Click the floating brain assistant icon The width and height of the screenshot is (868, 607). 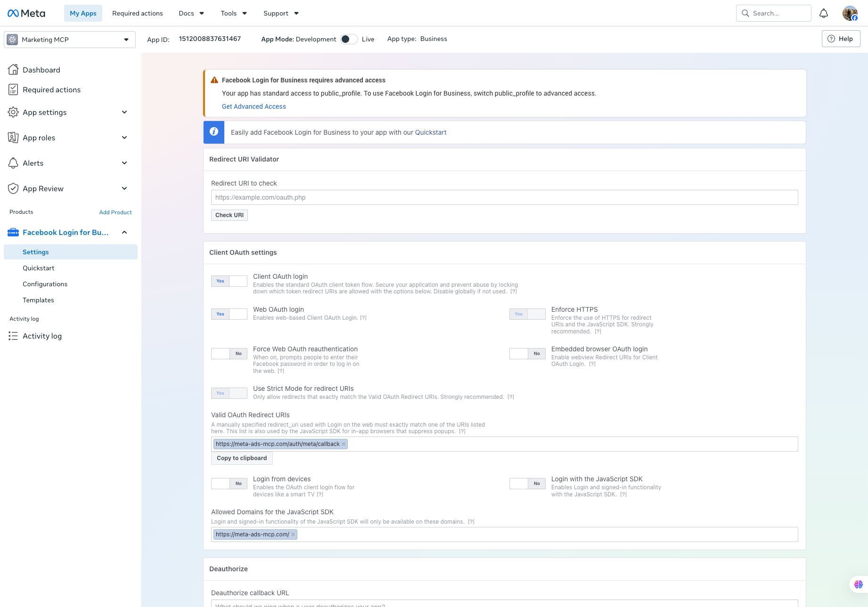pos(859,584)
